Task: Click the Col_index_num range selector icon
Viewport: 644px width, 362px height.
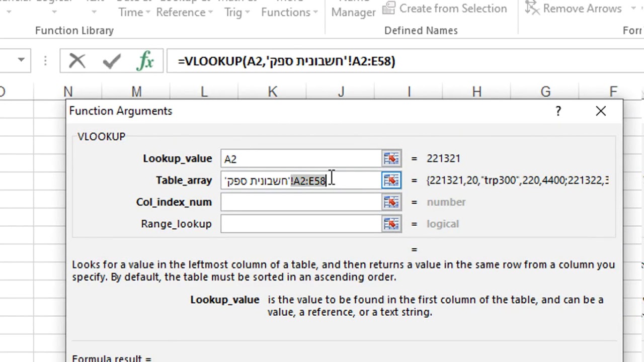Action: [x=391, y=202]
